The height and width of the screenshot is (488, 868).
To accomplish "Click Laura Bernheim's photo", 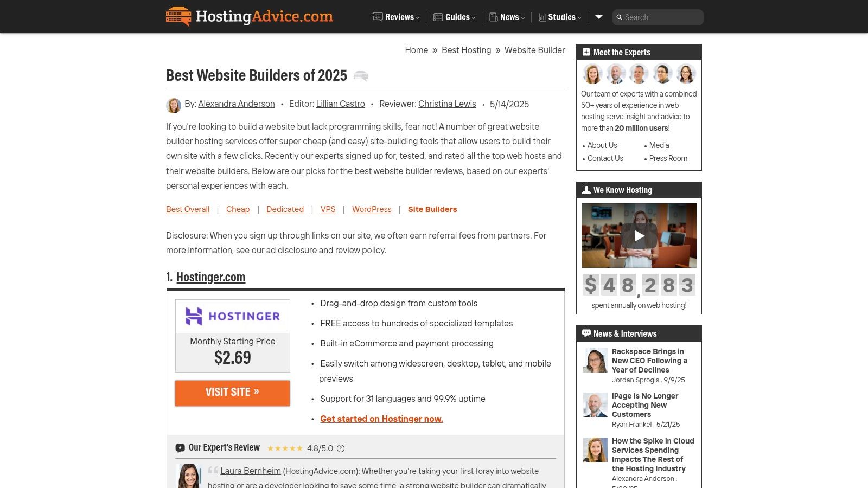I will [x=190, y=476].
